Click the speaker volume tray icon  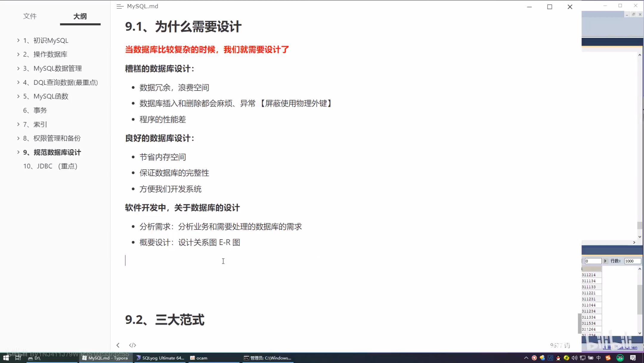(574, 358)
